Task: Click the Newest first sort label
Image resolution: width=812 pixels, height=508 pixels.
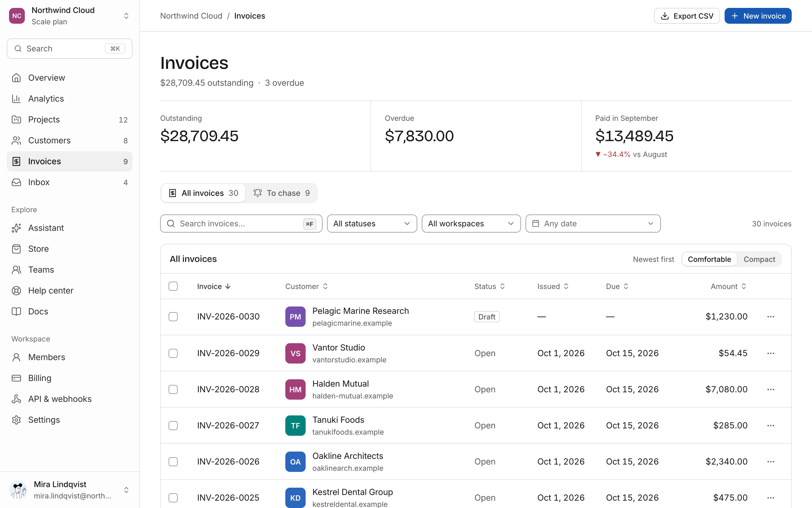Action: point(653,259)
